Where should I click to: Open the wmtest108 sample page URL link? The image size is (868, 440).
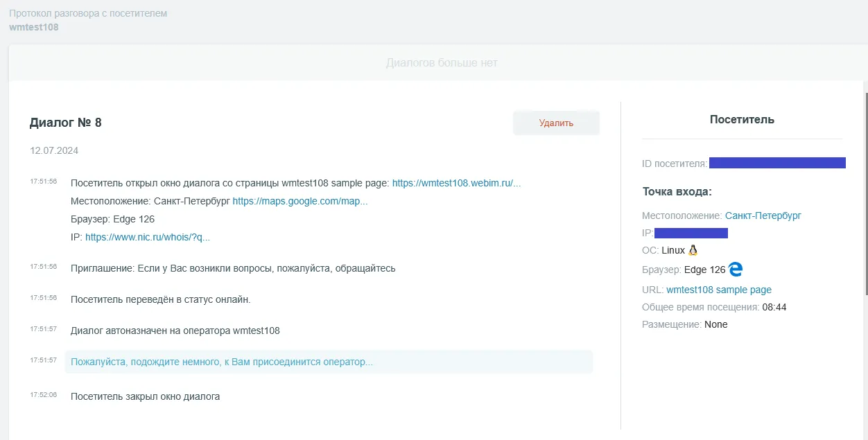[x=718, y=290]
